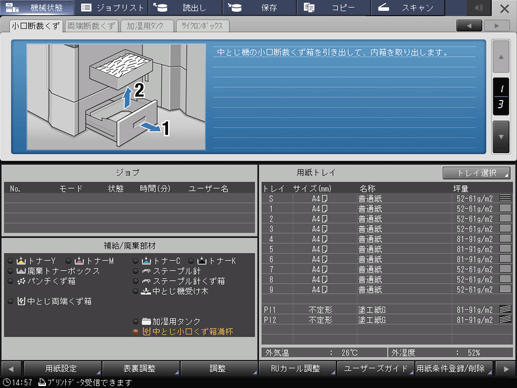Select the 両端断裁くず tab
This screenshot has height=388, width=517.
click(x=91, y=26)
